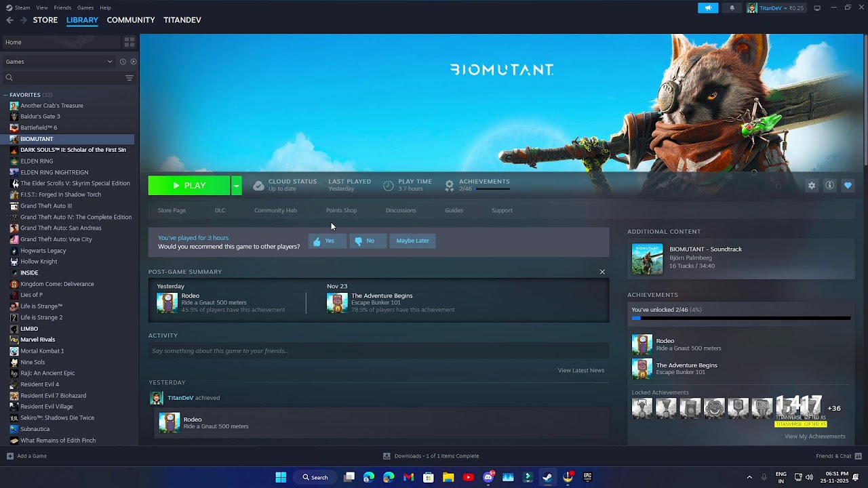Image resolution: width=868 pixels, height=488 pixels.
Task: Expand the Games library filter dropdown
Action: [x=58, y=62]
